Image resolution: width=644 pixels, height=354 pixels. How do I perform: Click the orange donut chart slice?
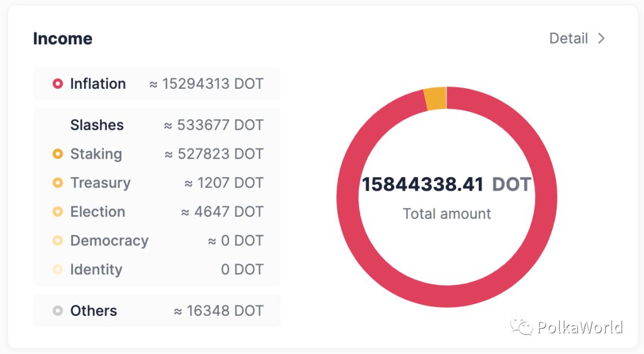(x=435, y=98)
